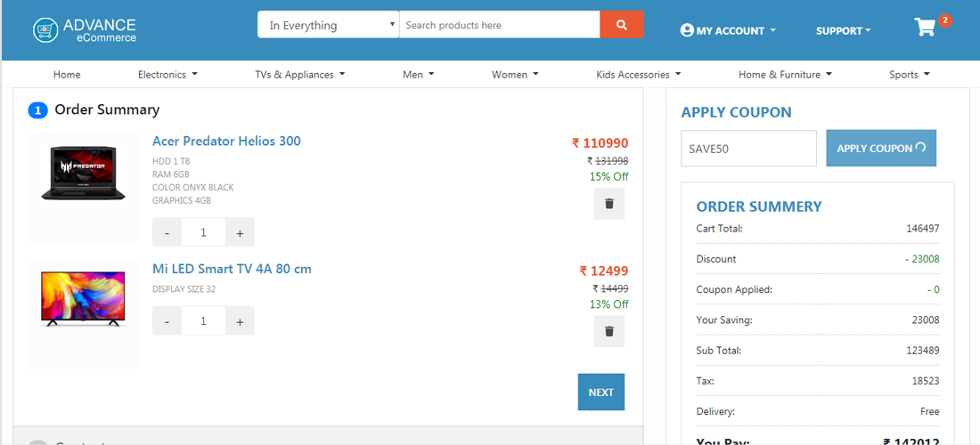This screenshot has height=445, width=980.
Task: Increase quantity of Acer Predator Helios 300
Action: (x=240, y=232)
